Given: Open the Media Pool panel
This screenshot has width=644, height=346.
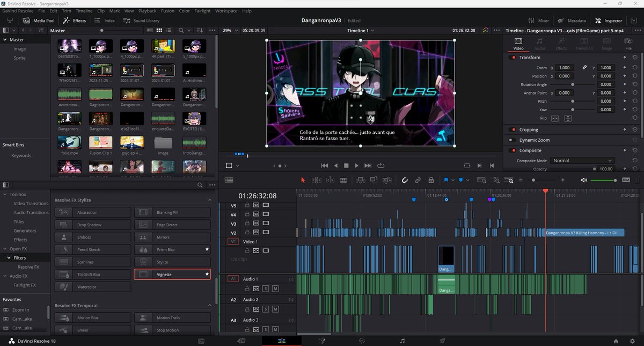Looking at the screenshot, I should pos(39,20).
